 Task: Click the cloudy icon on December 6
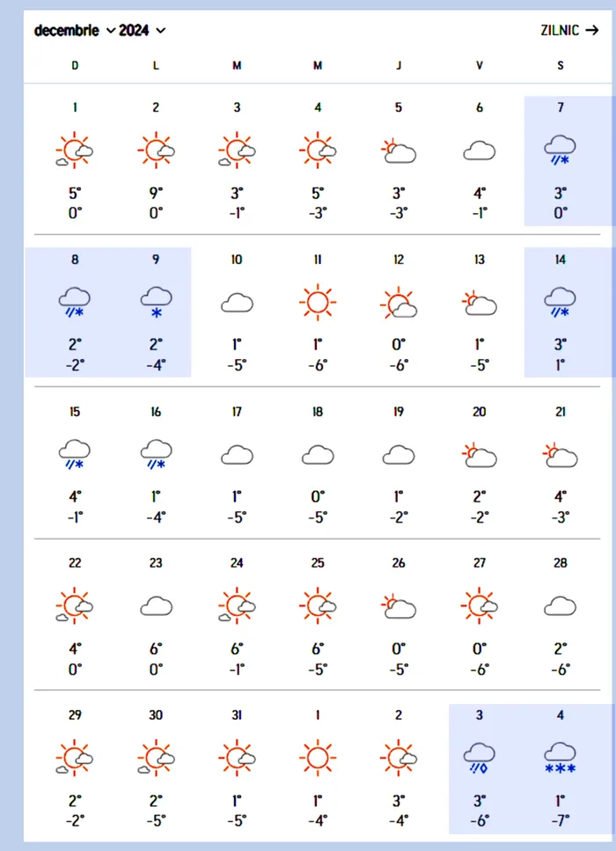[480, 151]
